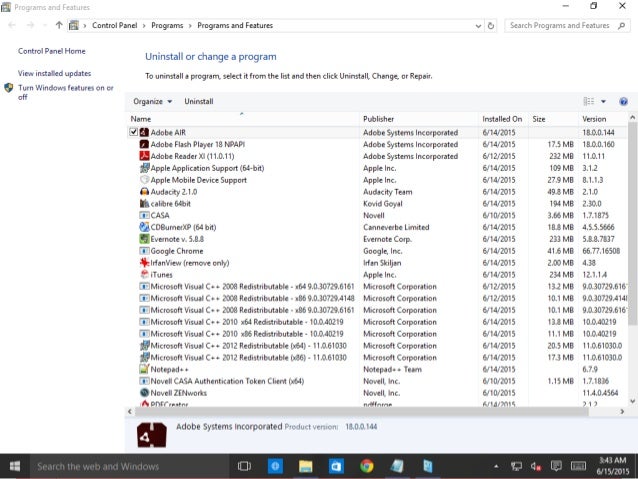638x479 pixels.
Task: Click the large Adobe AIR details pane icon
Action: tap(152, 435)
